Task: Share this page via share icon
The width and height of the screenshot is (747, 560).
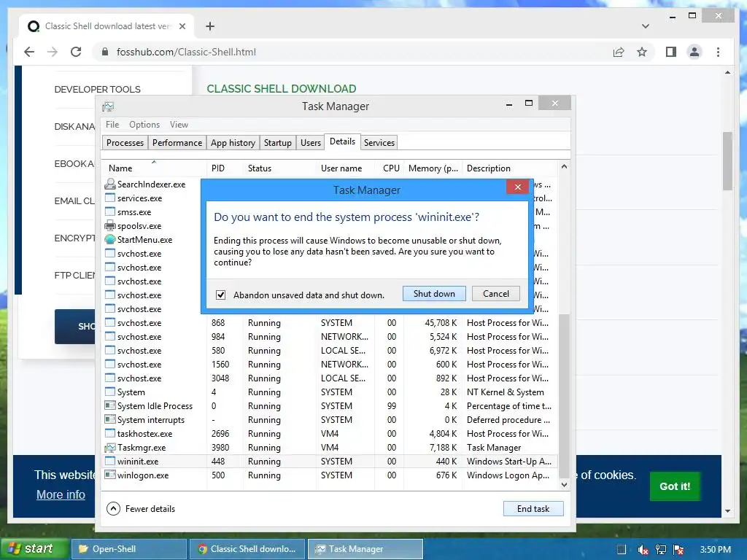Action: click(x=619, y=52)
